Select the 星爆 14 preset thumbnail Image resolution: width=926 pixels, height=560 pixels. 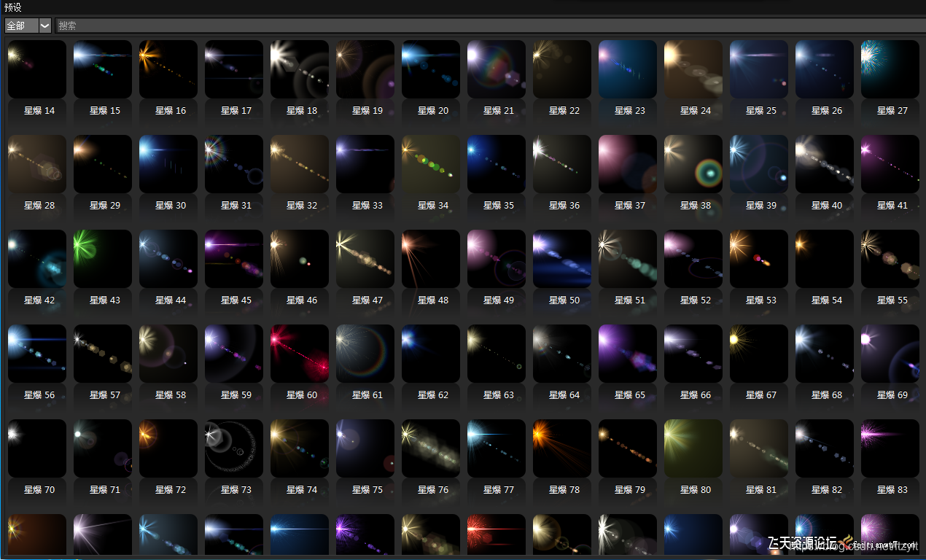[37, 69]
